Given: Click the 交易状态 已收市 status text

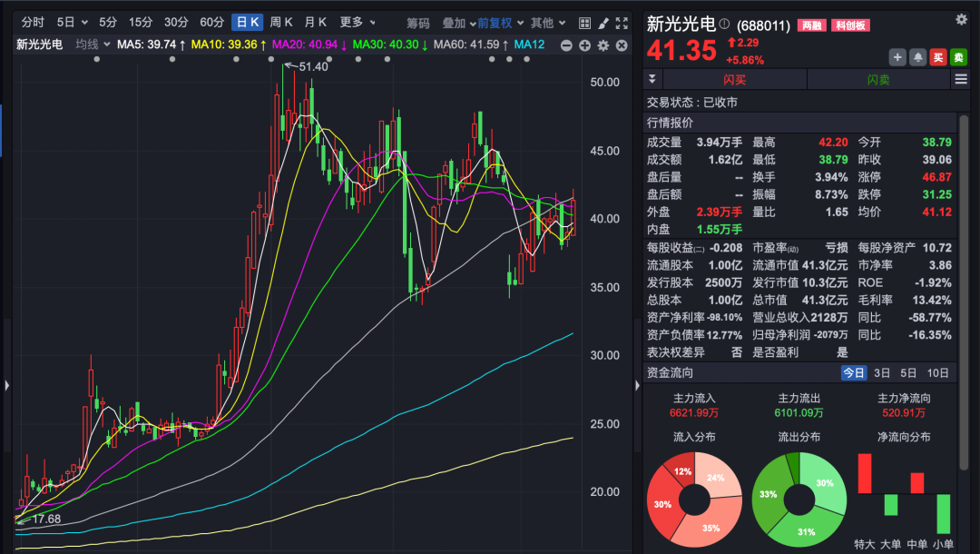Looking at the screenshot, I should tap(691, 102).
